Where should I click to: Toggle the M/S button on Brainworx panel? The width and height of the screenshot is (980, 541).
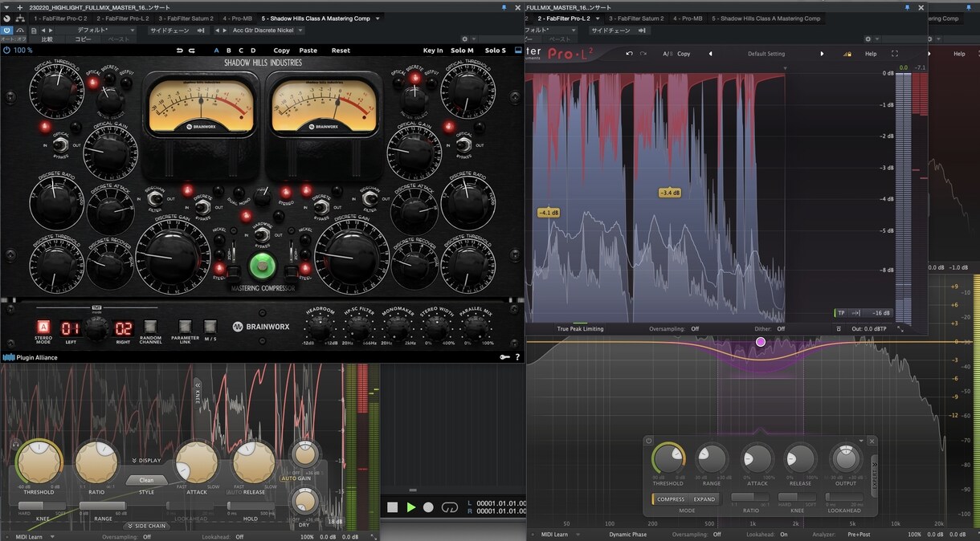tap(210, 326)
